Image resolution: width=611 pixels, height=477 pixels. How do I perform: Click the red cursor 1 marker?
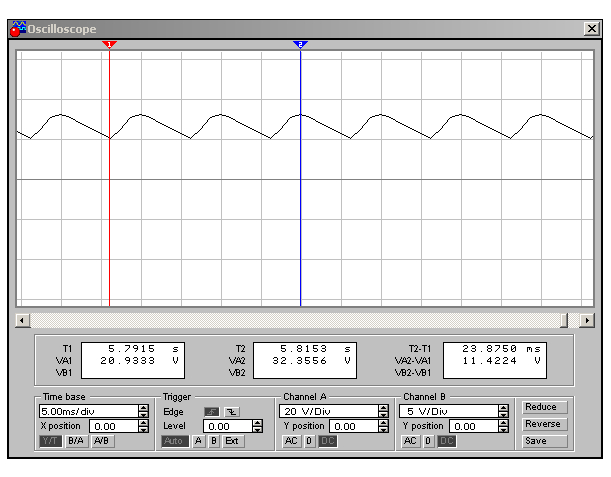(110, 44)
